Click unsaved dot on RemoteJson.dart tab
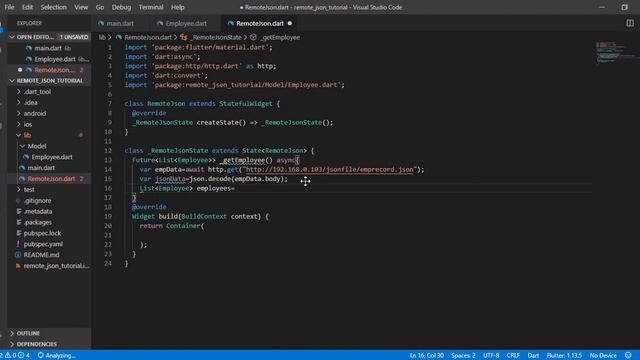The height and width of the screenshot is (360, 640). click(290, 23)
